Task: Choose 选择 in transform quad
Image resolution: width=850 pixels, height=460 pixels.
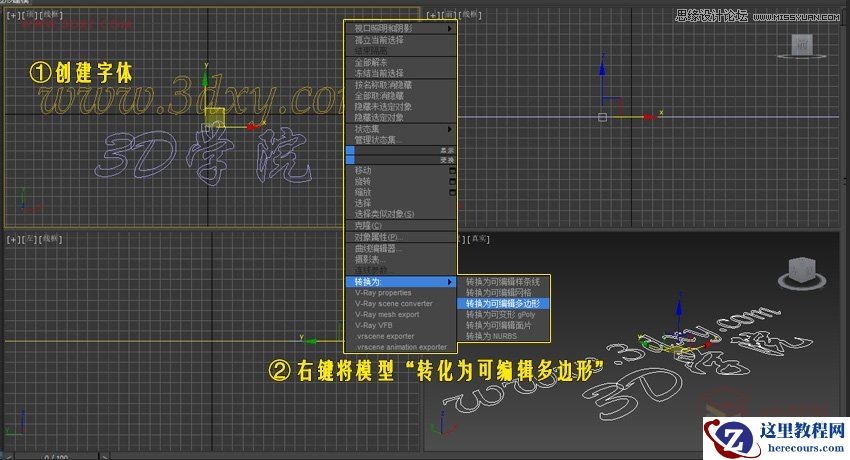Action: tap(363, 203)
